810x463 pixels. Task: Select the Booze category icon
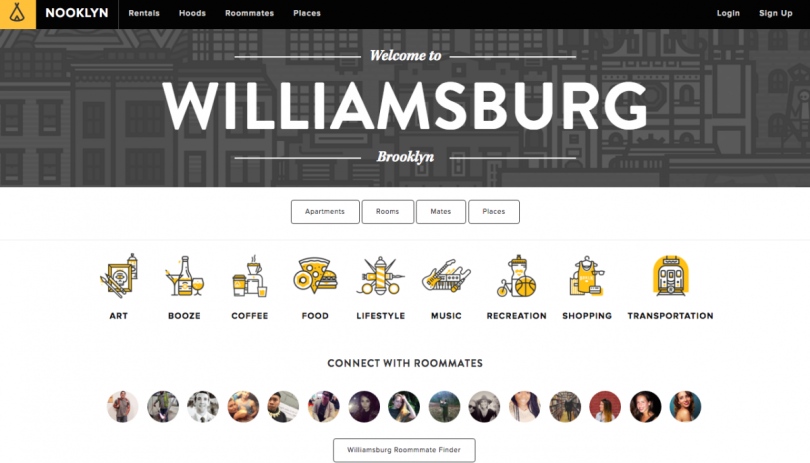[184, 276]
